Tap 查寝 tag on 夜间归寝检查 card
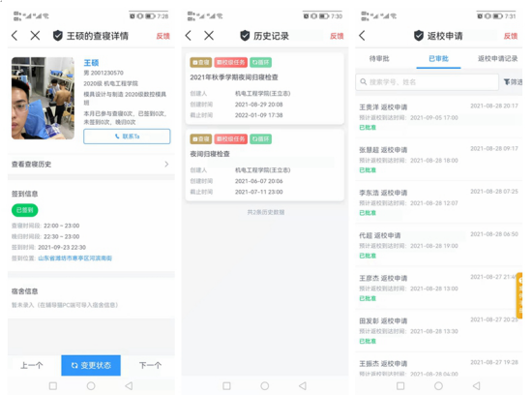532x395 pixels. coord(201,138)
